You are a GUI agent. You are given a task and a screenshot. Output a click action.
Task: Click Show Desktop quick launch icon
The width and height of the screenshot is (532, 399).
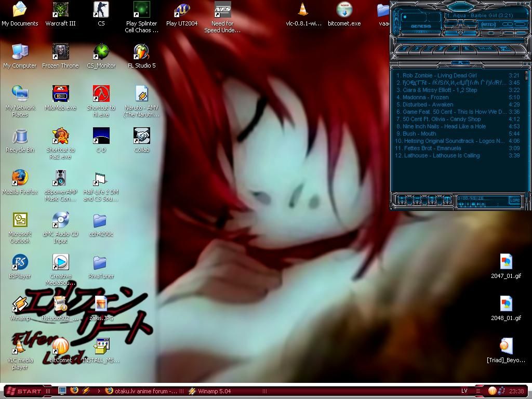coord(62,391)
